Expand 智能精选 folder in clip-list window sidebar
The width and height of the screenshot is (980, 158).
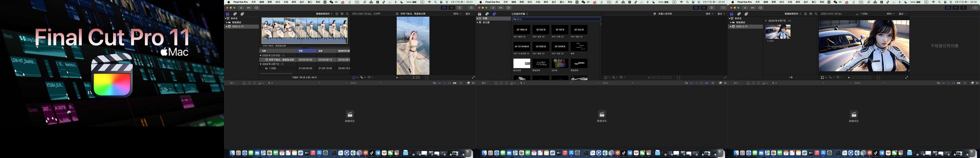coord(227,22)
